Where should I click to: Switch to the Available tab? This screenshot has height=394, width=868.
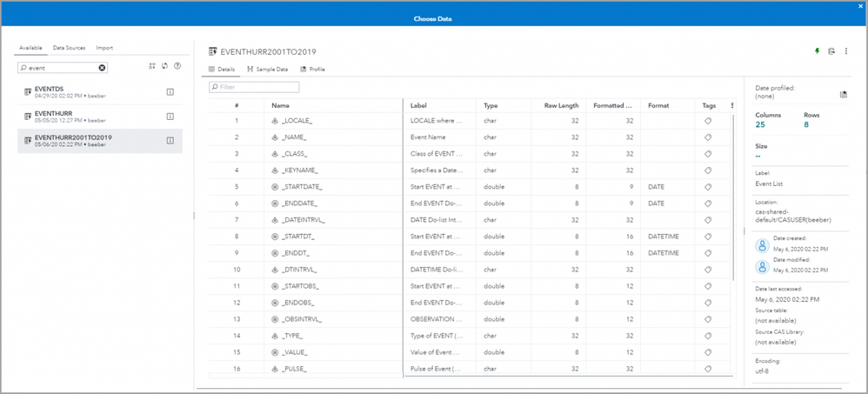pyautogui.click(x=30, y=48)
